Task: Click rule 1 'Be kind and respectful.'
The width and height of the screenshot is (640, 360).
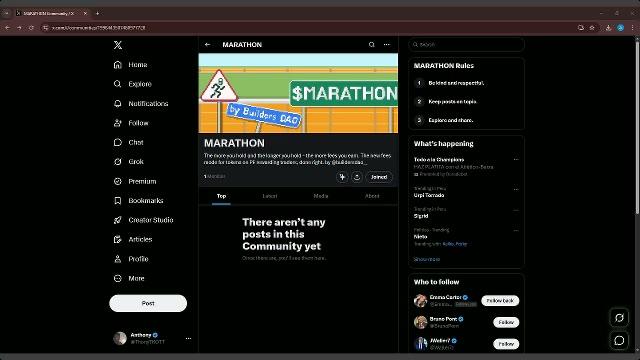Action: 456,83
